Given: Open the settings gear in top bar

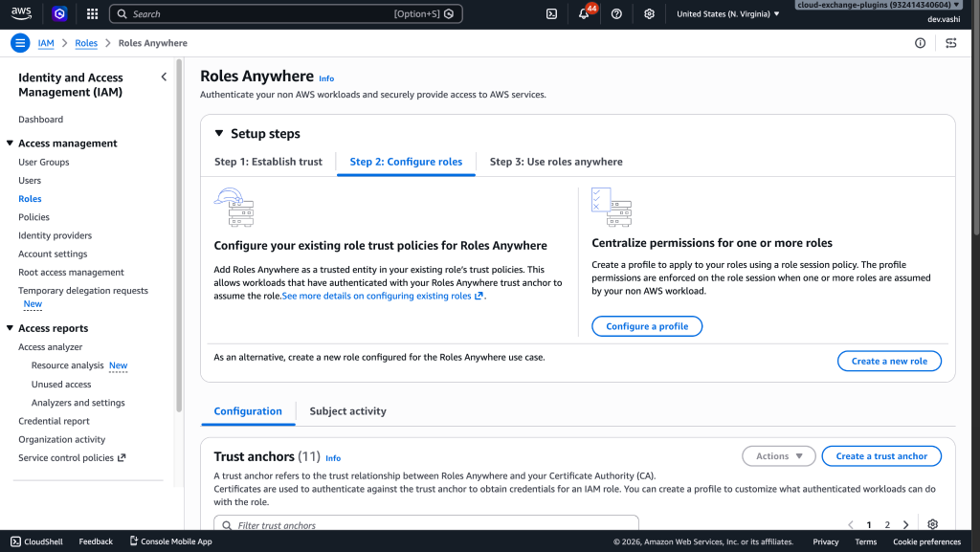Looking at the screenshot, I should (x=650, y=13).
